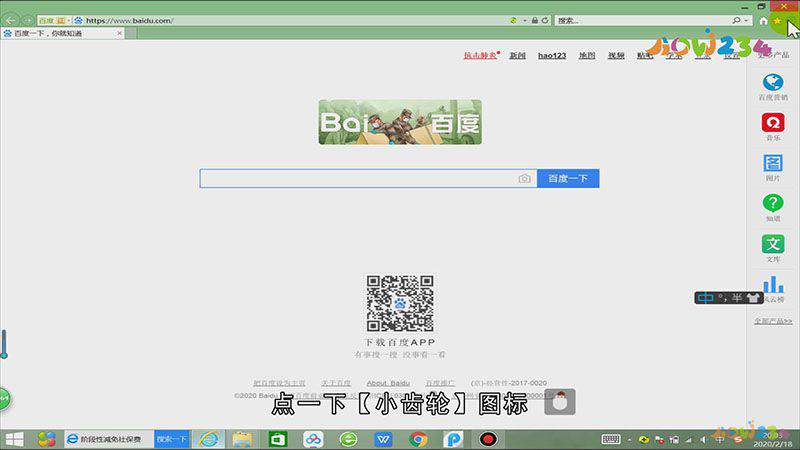800x450 pixels.
Task: Open the 知道 question mark icon
Action: (x=773, y=203)
